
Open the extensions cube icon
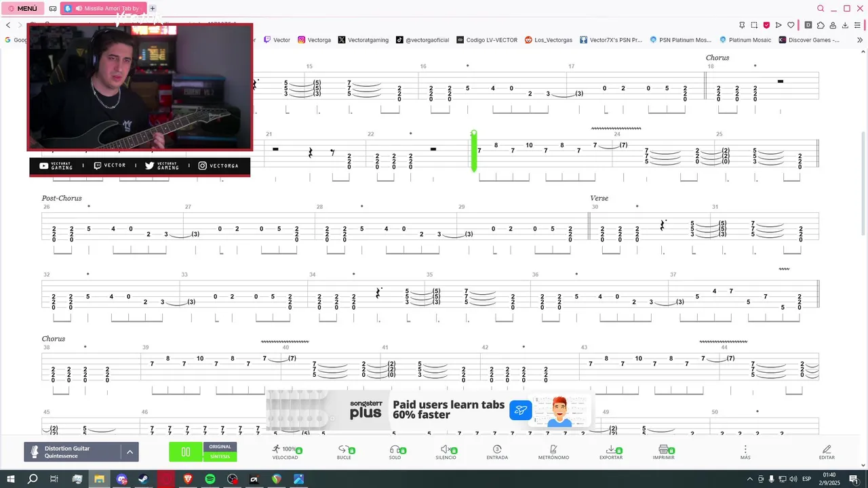coord(821,25)
